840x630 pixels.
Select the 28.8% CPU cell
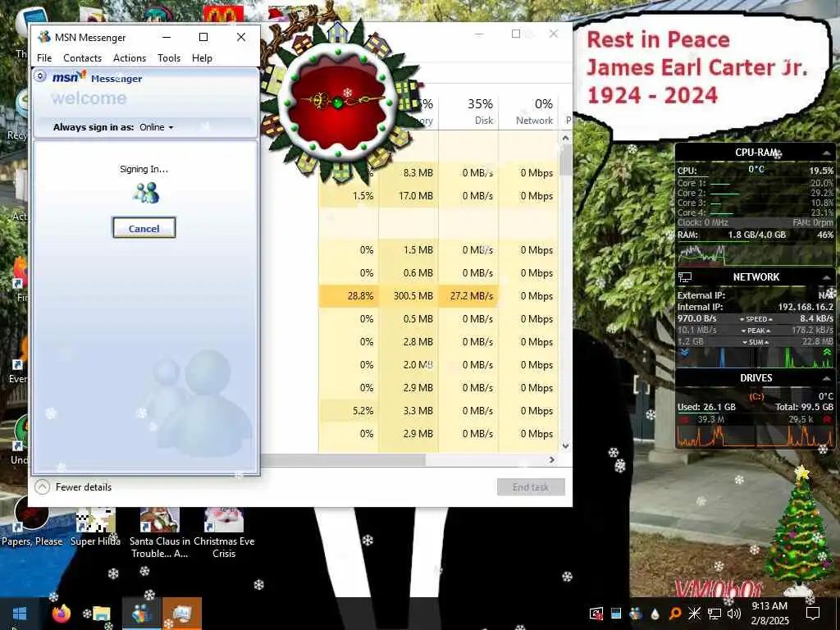click(x=349, y=295)
